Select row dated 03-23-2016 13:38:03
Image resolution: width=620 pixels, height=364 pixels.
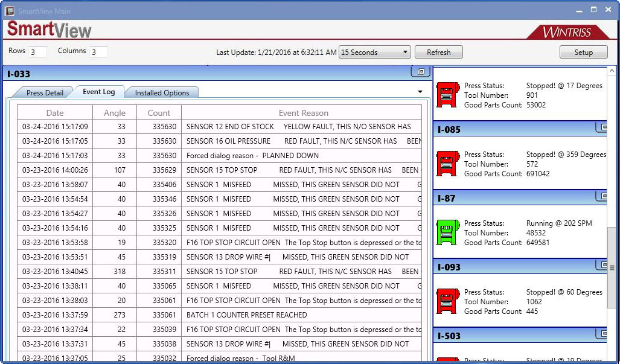pyautogui.click(x=220, y=301)
